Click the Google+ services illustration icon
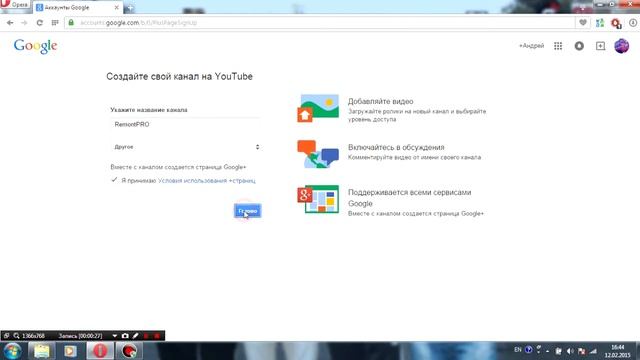640x360 pixels. point(318,199)
